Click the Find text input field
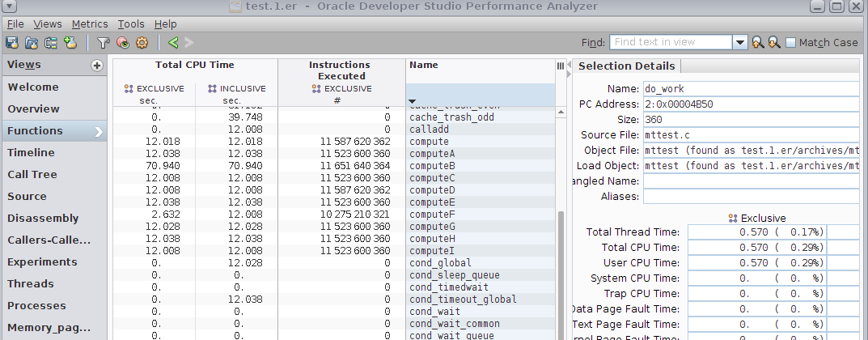This screenshot has width=868, height=340. (x=671, y=43)
